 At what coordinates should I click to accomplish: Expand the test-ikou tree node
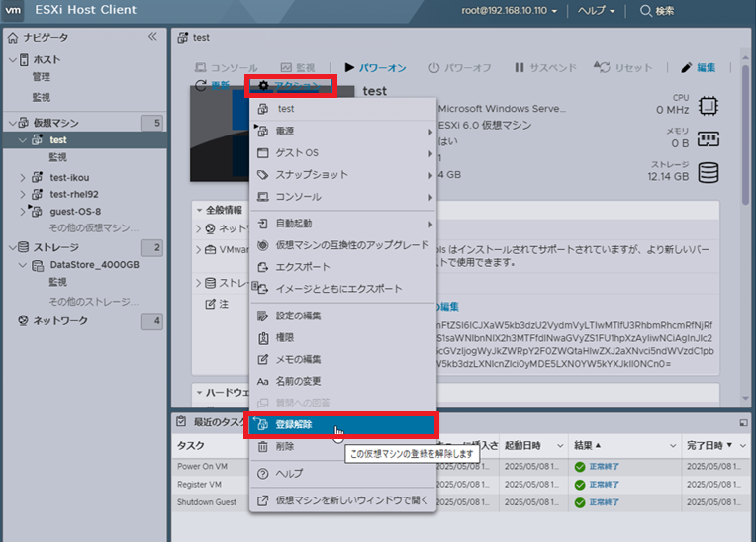click(22, 177)
